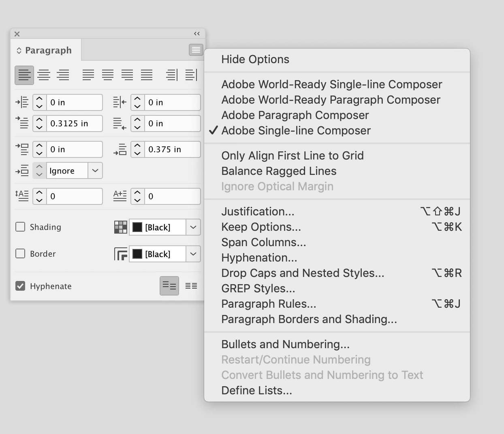Click the First Line Left Indent icon
This screenshot has width=504, height=434.
(22, 123)
